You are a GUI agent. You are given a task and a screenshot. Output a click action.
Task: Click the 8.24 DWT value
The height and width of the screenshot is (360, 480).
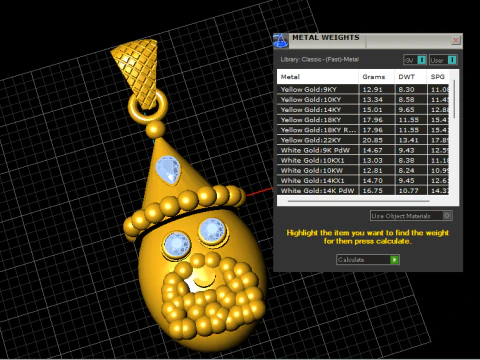406,170
